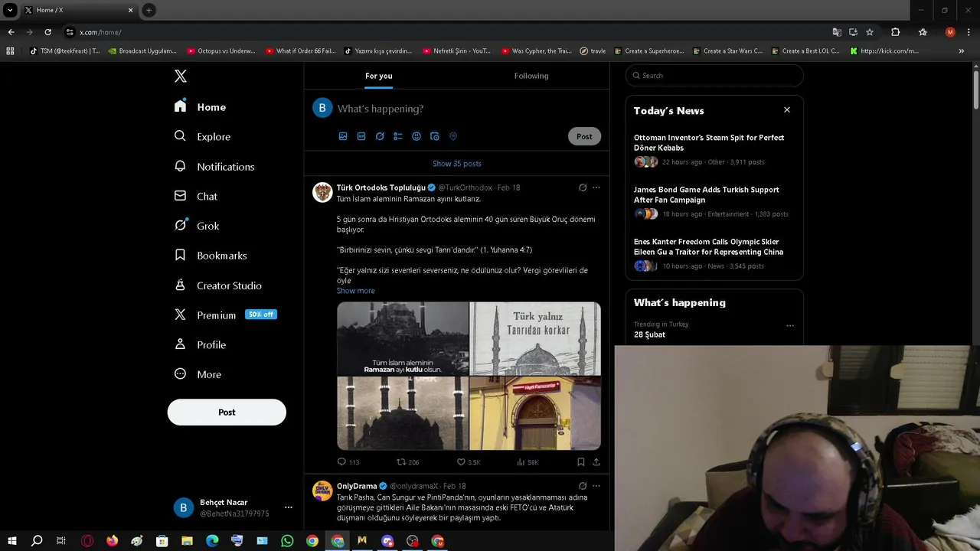
Task: Expand post with Show more
Action: point(356,291)
